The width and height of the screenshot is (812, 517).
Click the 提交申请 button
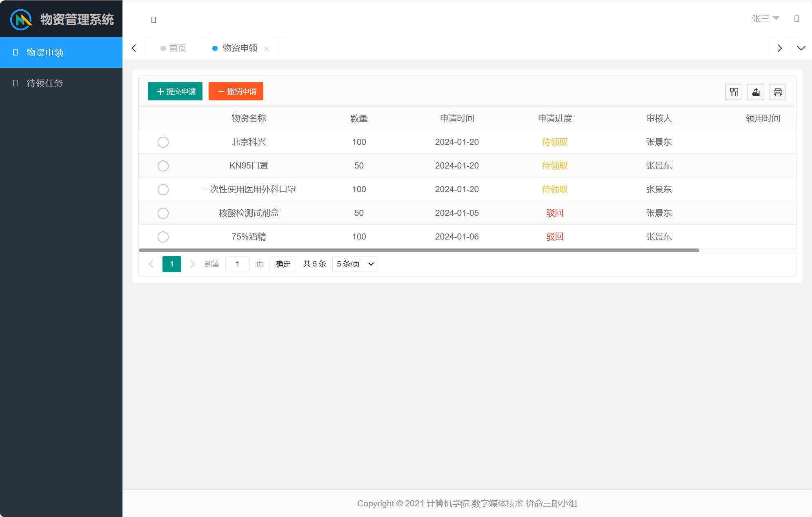coord(175,91)
